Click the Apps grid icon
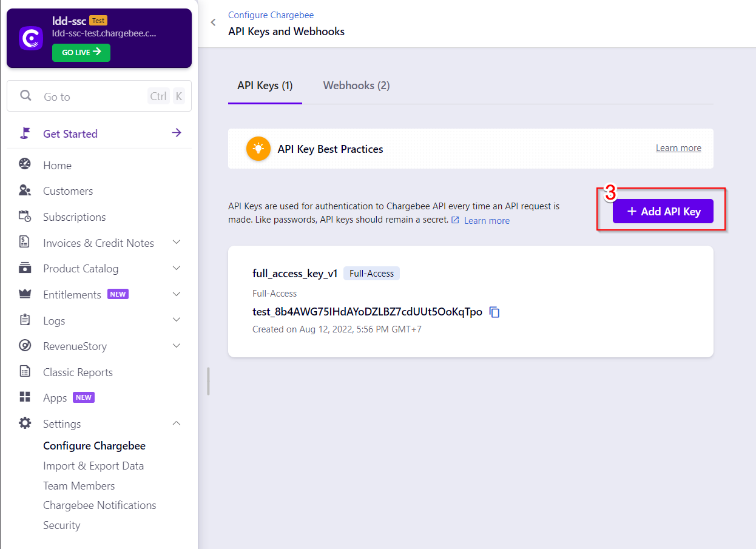Viewport: 756px width, 549px height. 25,397
